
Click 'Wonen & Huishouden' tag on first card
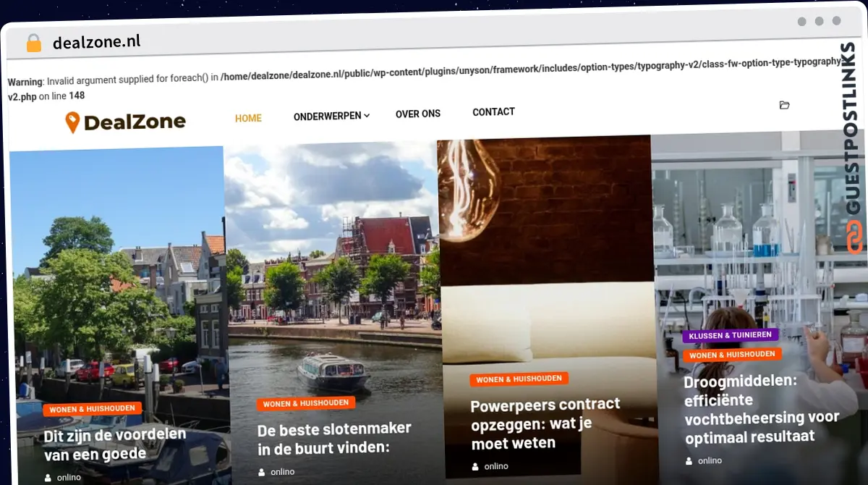point(92,409)
